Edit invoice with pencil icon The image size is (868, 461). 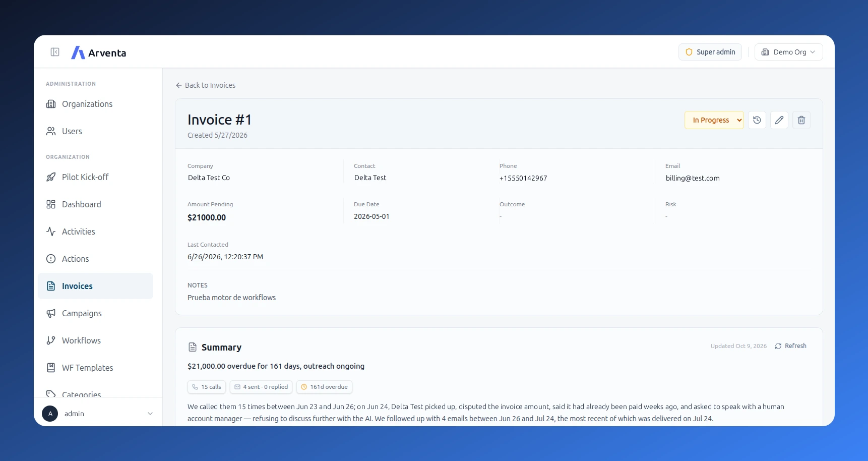click(x=779, y=120)
